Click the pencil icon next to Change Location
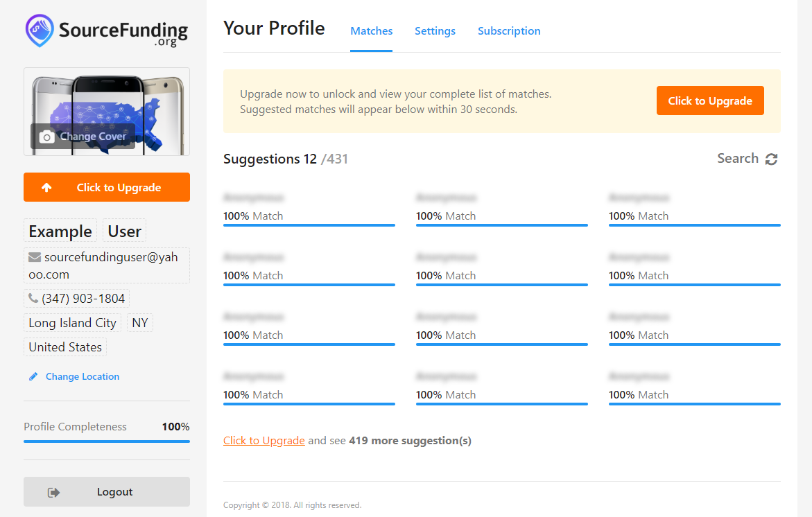Image resolution: width=812 pixels, height=517 pixels. 33,377
